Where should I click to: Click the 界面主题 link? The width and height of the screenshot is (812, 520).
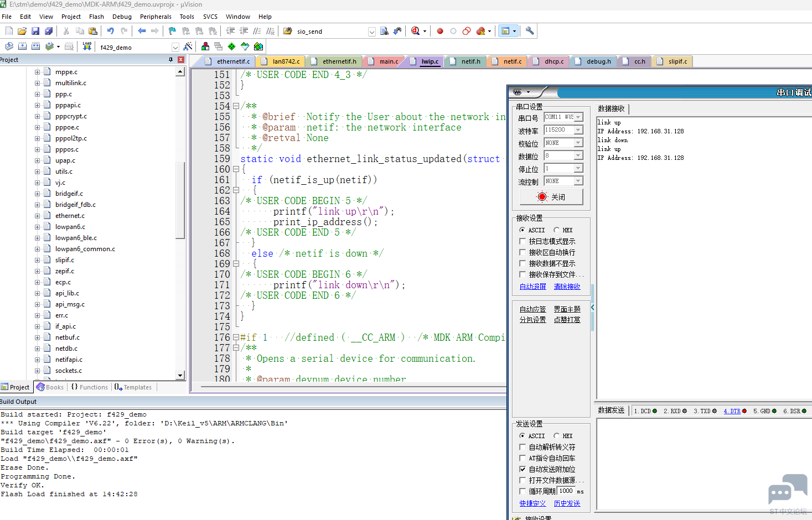pyautogui.click(x=567, y=309)
